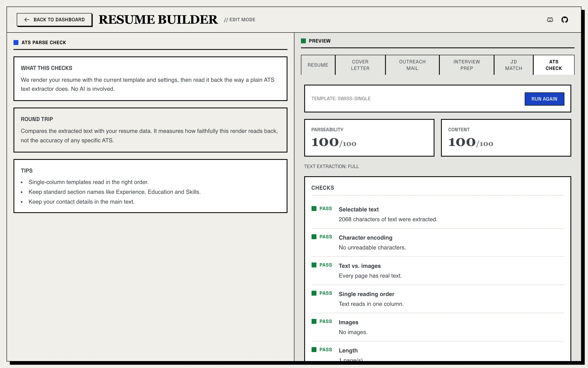Click the Images check title

click(349, 322)
